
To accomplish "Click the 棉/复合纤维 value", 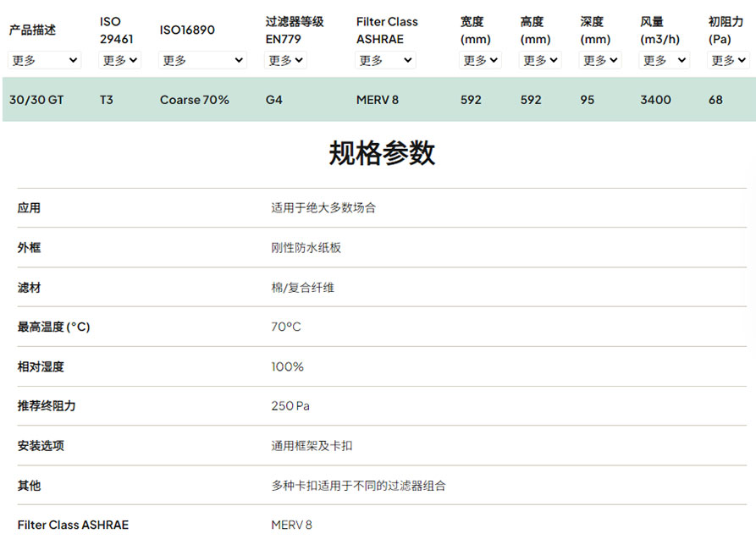I will click(x=303, y=288).
